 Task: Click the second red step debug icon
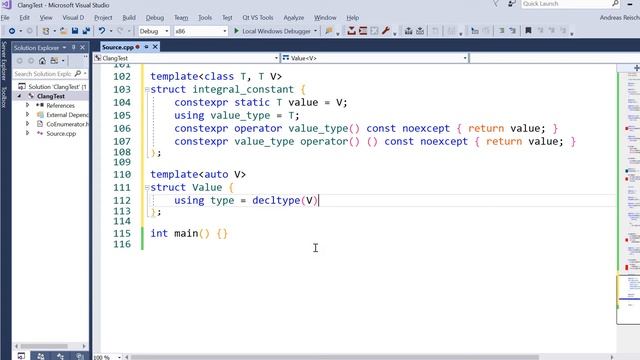pyautogui.click(x=363, y=31)
